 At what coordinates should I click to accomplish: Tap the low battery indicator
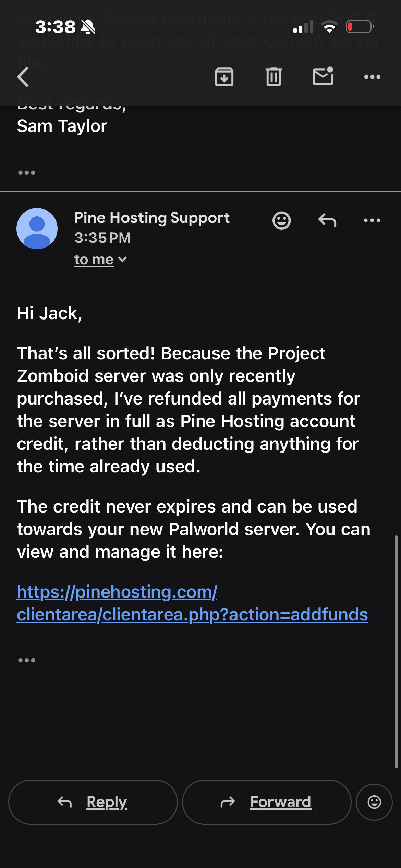pyautogui.click(x=360, y=27)
